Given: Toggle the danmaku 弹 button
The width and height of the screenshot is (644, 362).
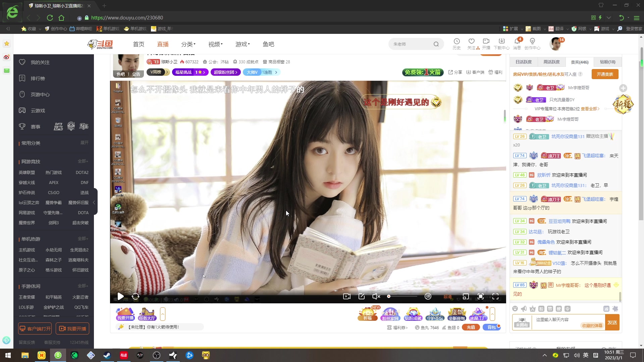Looking at the screenshot, I should click(428, 296).
